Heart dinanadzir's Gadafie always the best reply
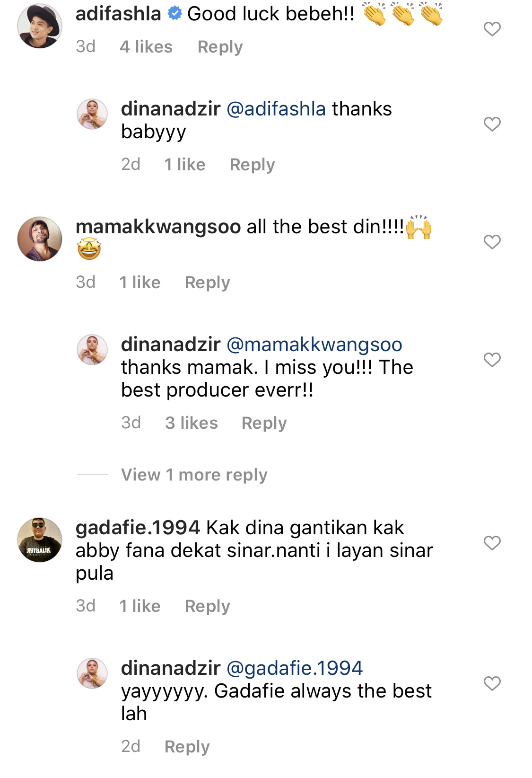Screen dimensions: 532x778 492,684
